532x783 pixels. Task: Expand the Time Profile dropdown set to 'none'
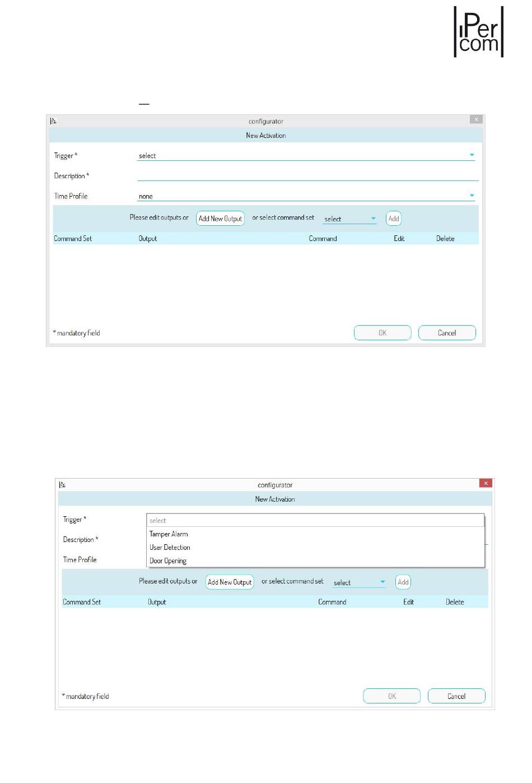click(x=306, y=196)
